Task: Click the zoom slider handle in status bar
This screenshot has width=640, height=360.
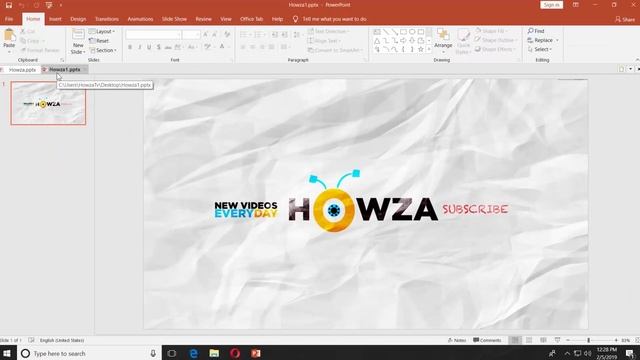Action: tap(588, 340)
